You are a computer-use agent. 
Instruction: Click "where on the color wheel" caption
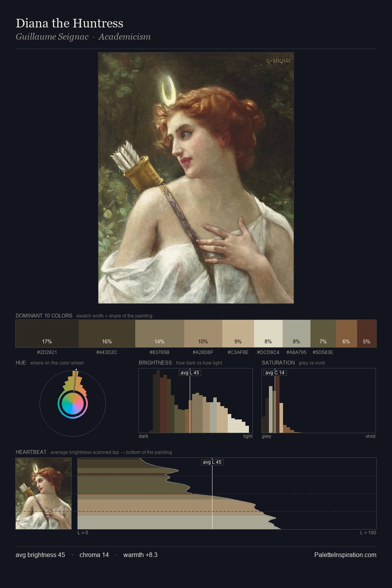click(x=57, y=363)
